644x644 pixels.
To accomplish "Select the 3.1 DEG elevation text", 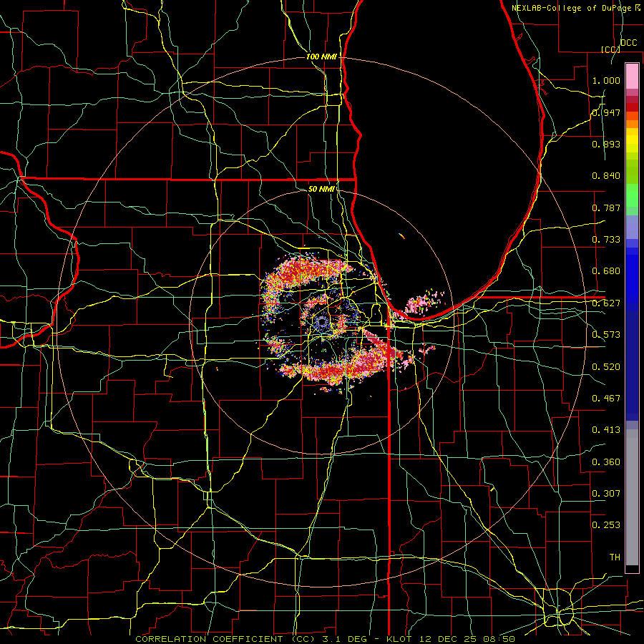I will coord(343,639).
